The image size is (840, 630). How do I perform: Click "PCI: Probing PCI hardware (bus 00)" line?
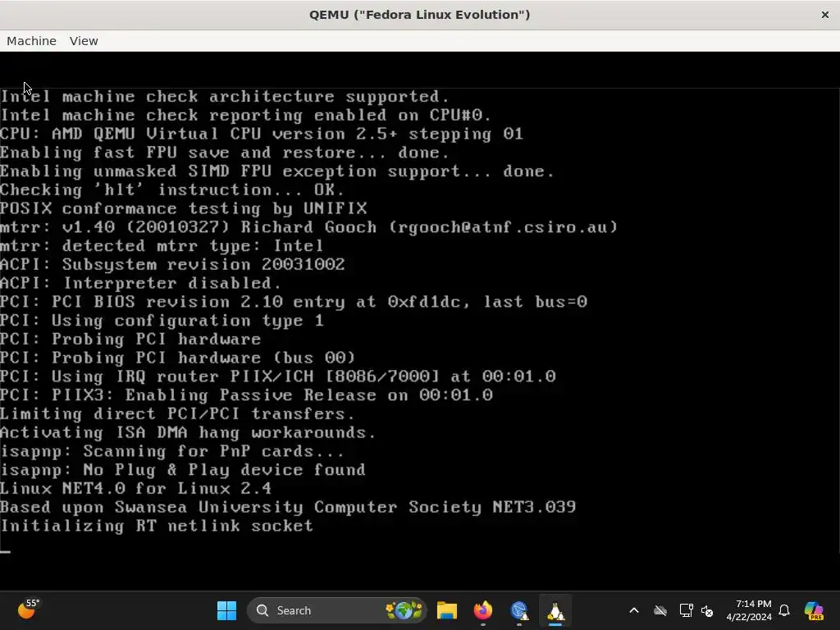[177, 358]
